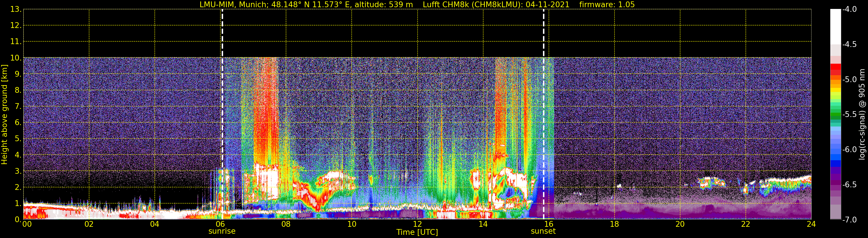Image resolution: width=868 pixels, height=238 pixels.
Task: Click the 1 km height tick label
Action: (18, 203)
